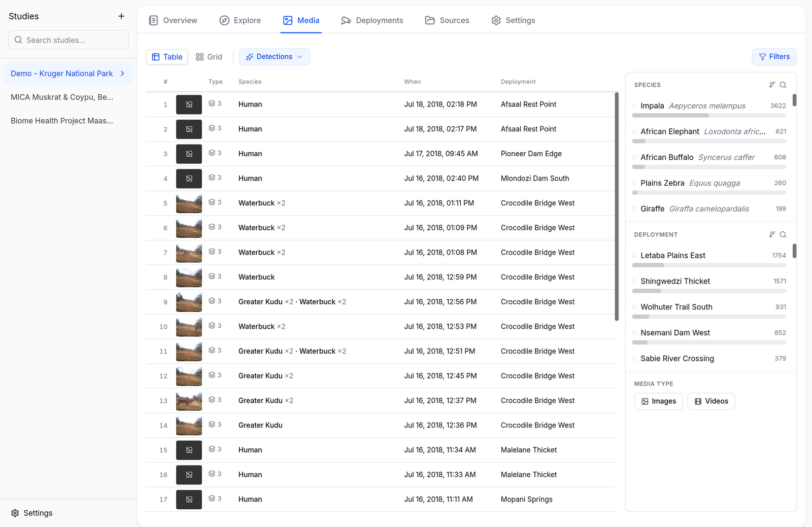Screen dimensions: 812x527
Task: Open the Detections dropdown
Action: (275, 57)
